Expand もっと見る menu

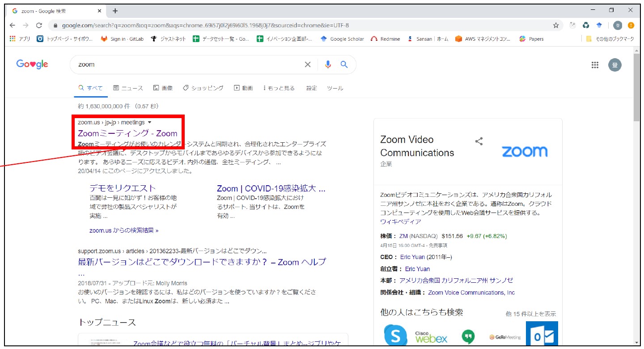pyautogui.click(x=279, y=88)
